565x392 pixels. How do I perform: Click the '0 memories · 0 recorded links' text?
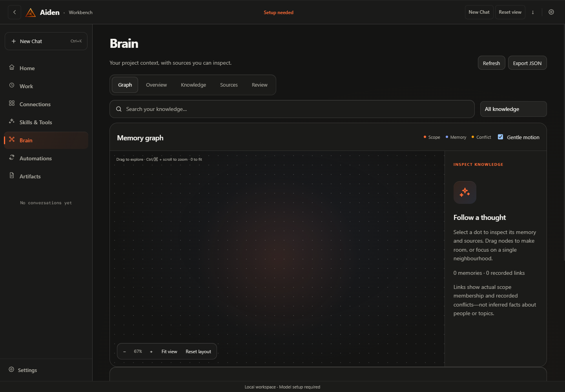click(x=489, y=273)
